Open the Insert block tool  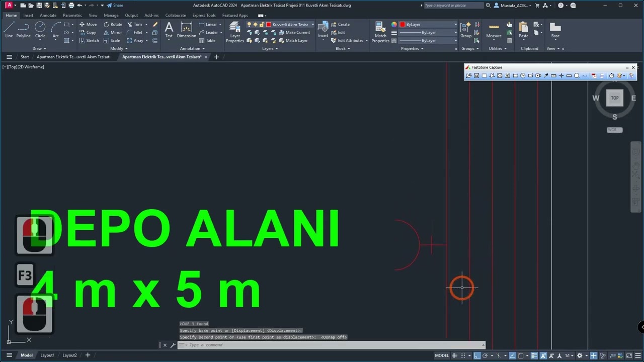[323, 29]
